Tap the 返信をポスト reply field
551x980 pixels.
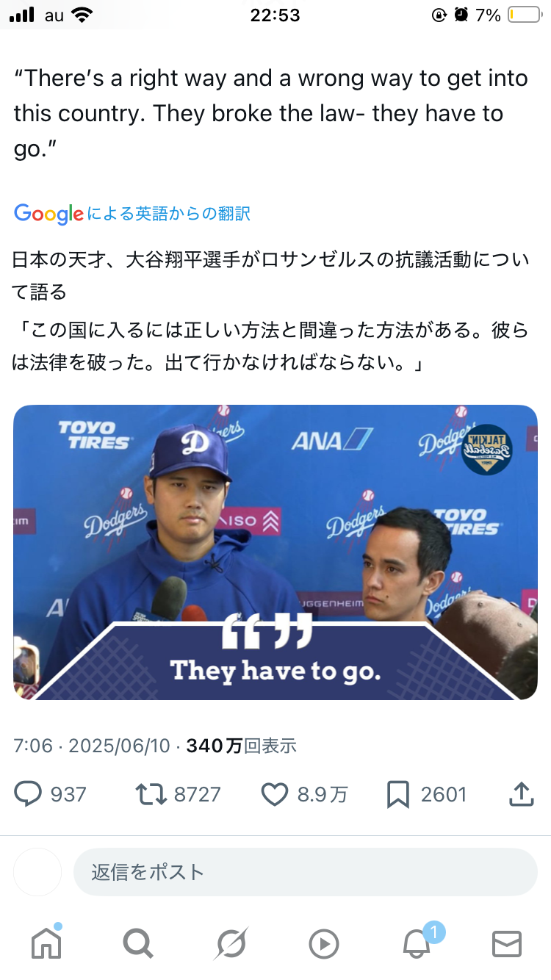pos(305,872)
